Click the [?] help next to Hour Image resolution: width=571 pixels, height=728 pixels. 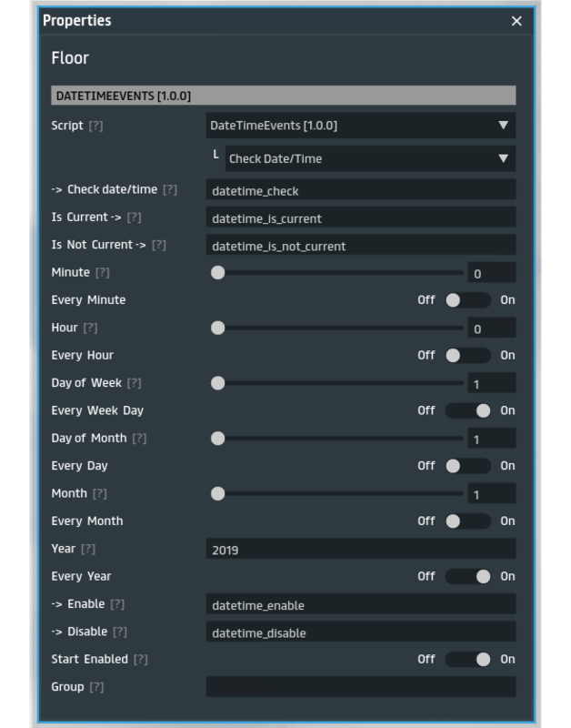point(90,328)
